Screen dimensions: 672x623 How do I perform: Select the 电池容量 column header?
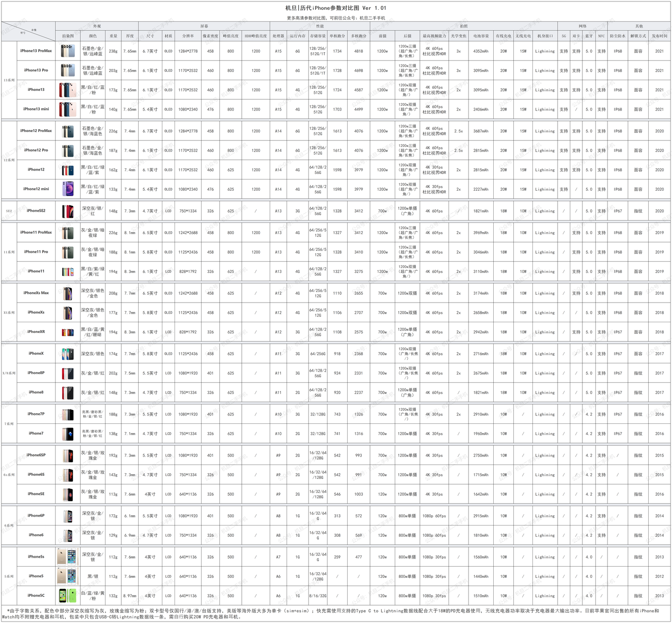(481, 36)
